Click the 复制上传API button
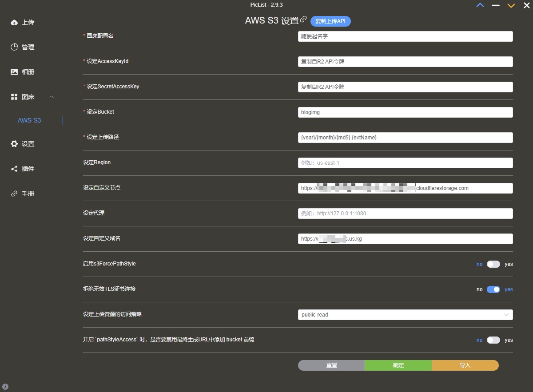The width and height of the screenshot is (533, 392). coord(330,21)
